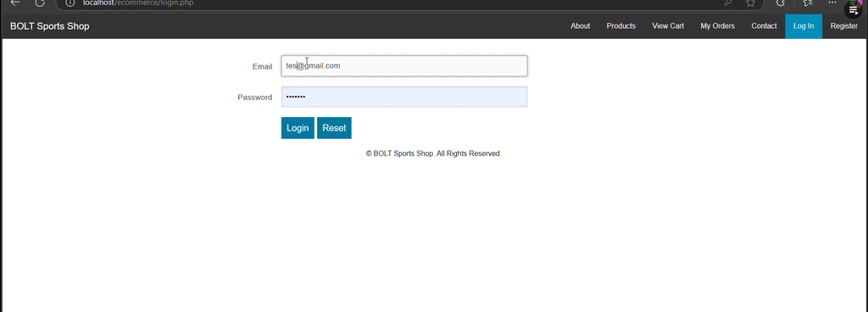Go back with the browser back arrow

click(x=15, y=3)
